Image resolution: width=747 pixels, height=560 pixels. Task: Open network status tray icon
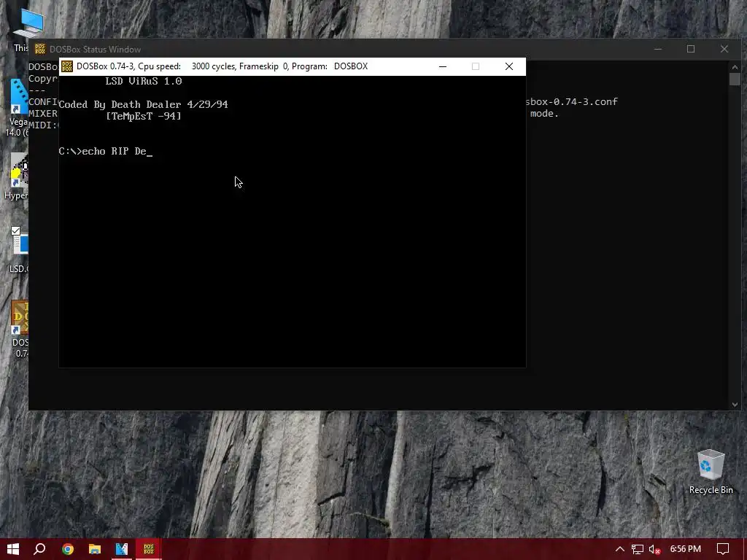[638, 549]
